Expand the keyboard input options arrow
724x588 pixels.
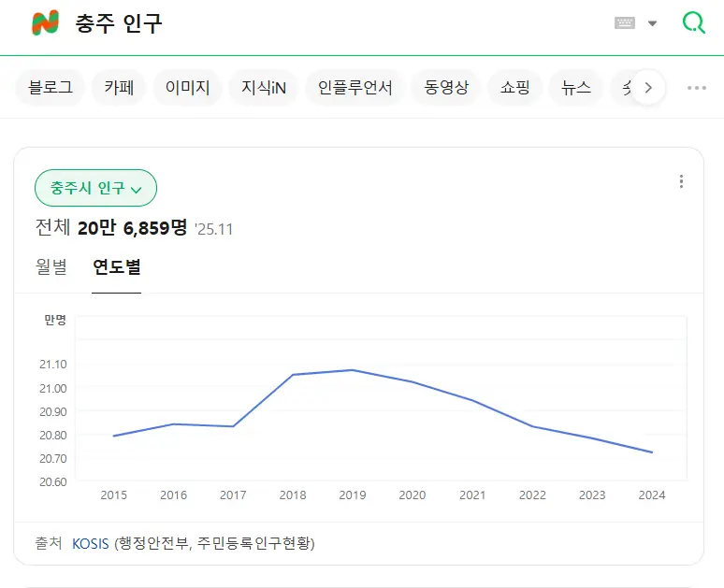click(652, 23)
